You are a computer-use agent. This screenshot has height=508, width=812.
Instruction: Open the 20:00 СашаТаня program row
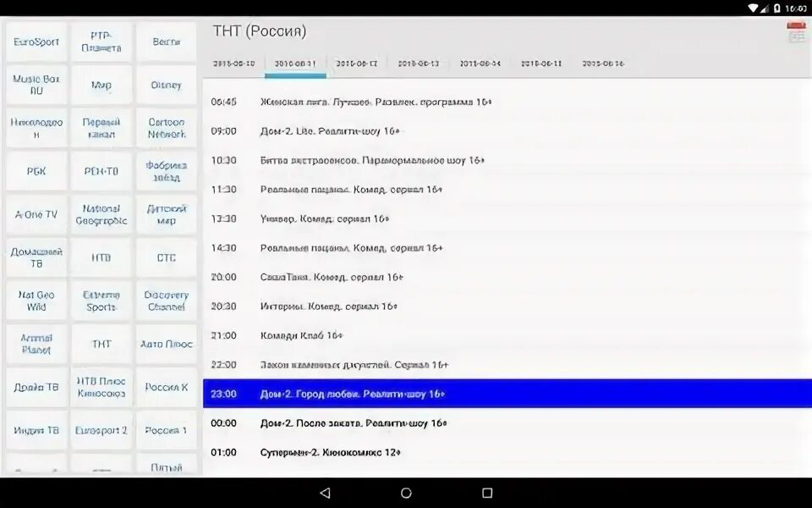(507, 278)
